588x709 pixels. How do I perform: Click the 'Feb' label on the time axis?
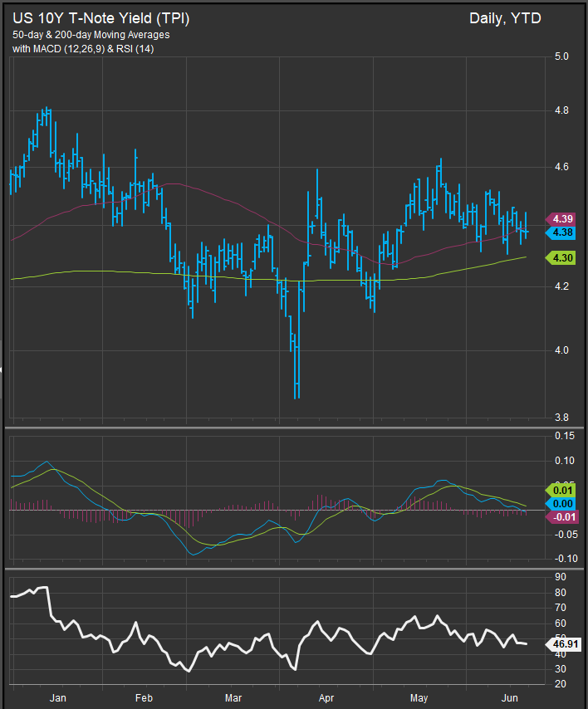[144, 697]
